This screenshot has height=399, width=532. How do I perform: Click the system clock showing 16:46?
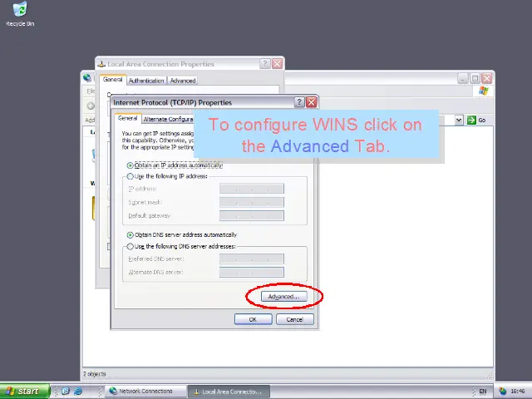[x=518, y=392]
